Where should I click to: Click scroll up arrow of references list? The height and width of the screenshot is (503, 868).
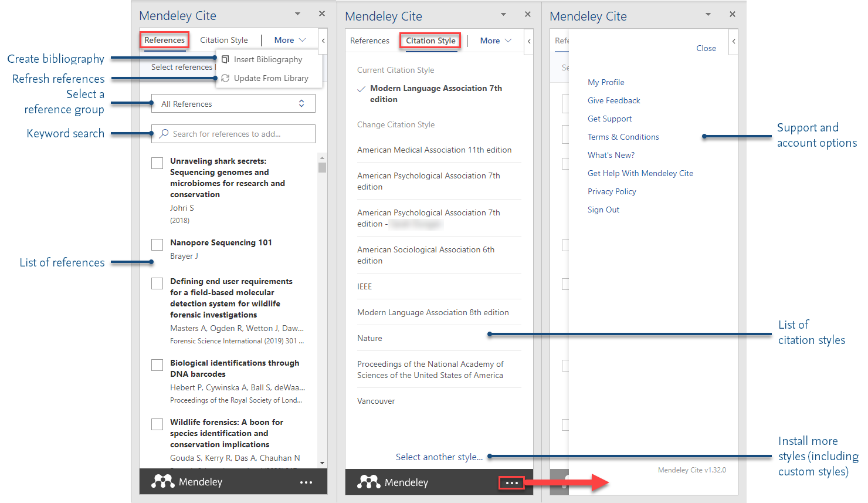tap(322, 158)
